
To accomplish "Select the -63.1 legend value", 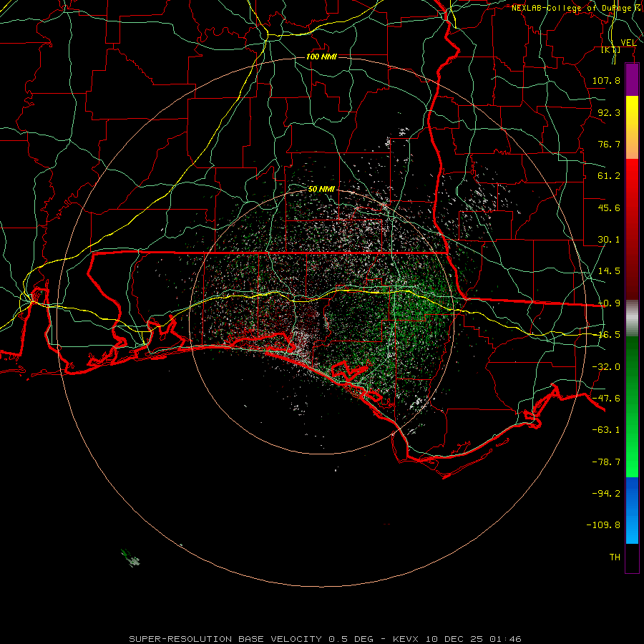I will [606, 430].
